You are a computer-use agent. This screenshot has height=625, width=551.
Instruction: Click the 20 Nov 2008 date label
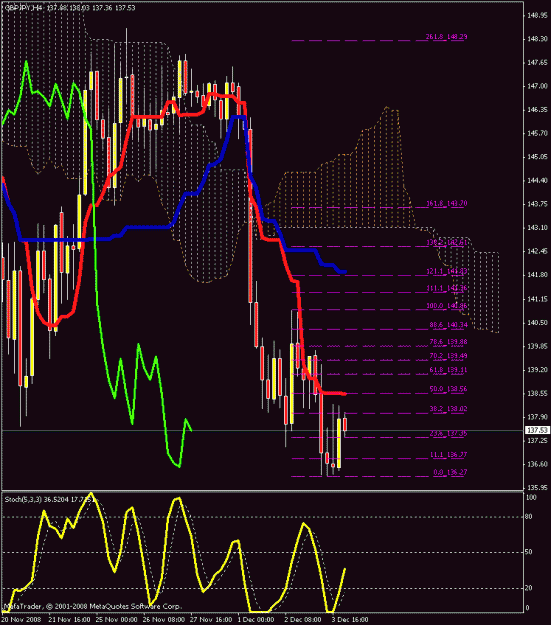22,619
